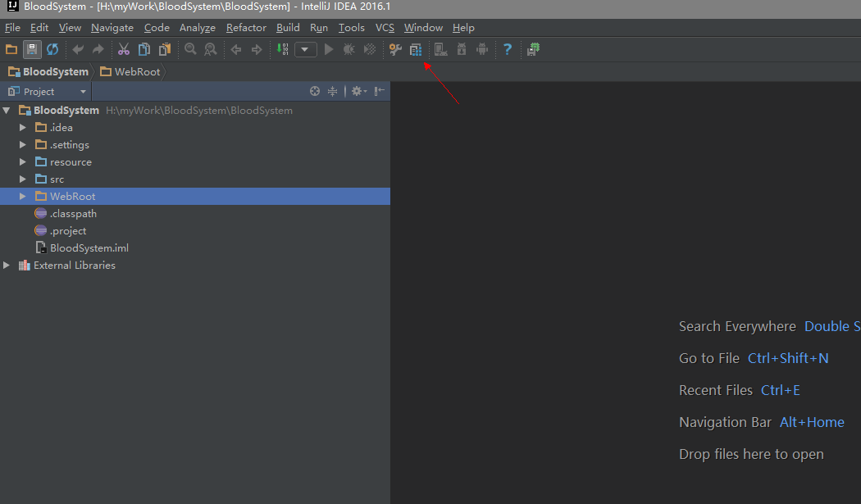Click the Android Device Monitor icon
Image resolution: width=861 pixels, height=504 pixels.
[x=482, y=49]
